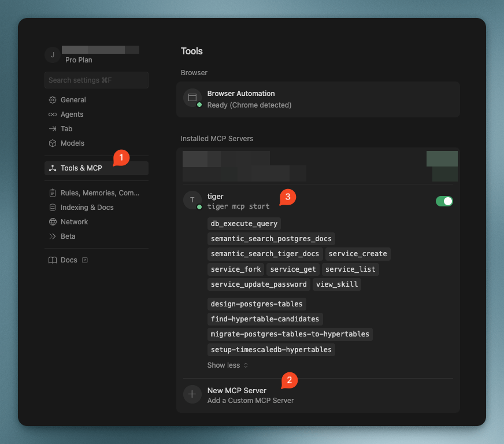The image size is (504, 444).
Task: Open the Tab settings section
Action: click(66, 129)
